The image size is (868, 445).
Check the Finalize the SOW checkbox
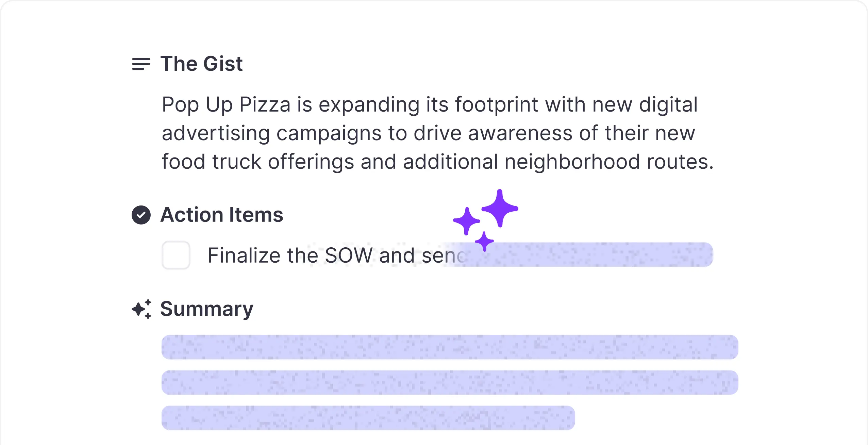176,255
